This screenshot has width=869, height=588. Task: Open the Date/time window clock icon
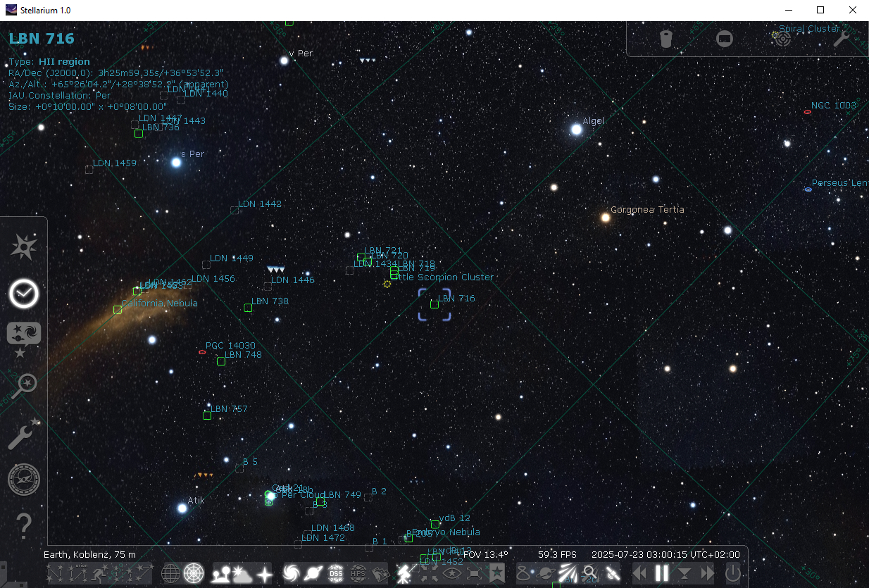tap(24, 293)
